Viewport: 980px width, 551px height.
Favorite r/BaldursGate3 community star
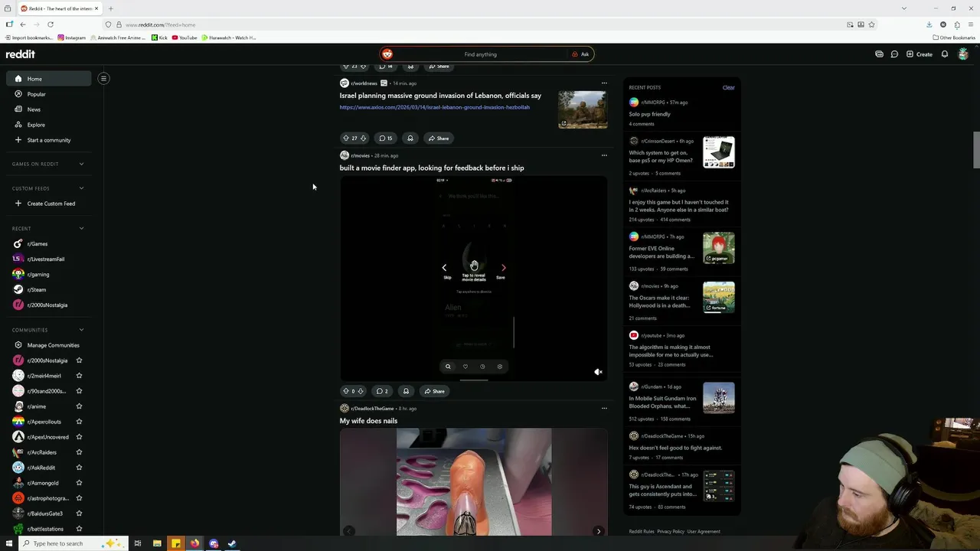pyautogui.click(x=79, y=514)
